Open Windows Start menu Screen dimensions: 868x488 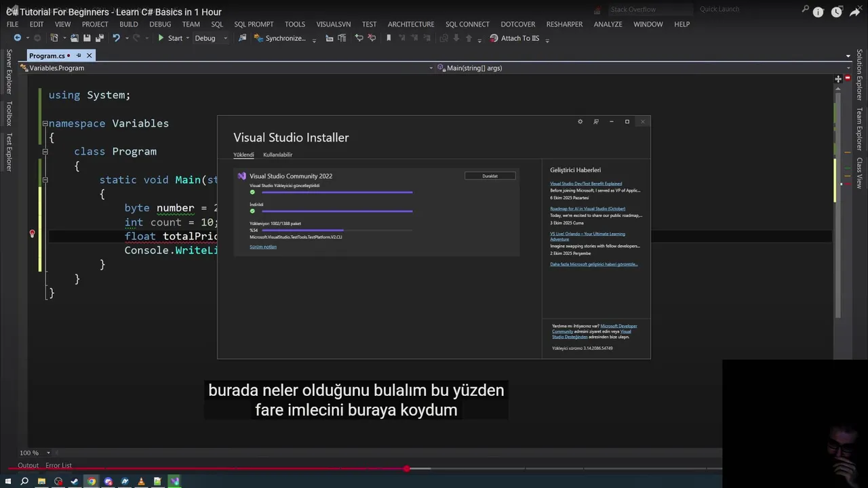pyautogui.click(x=7, y=481)
